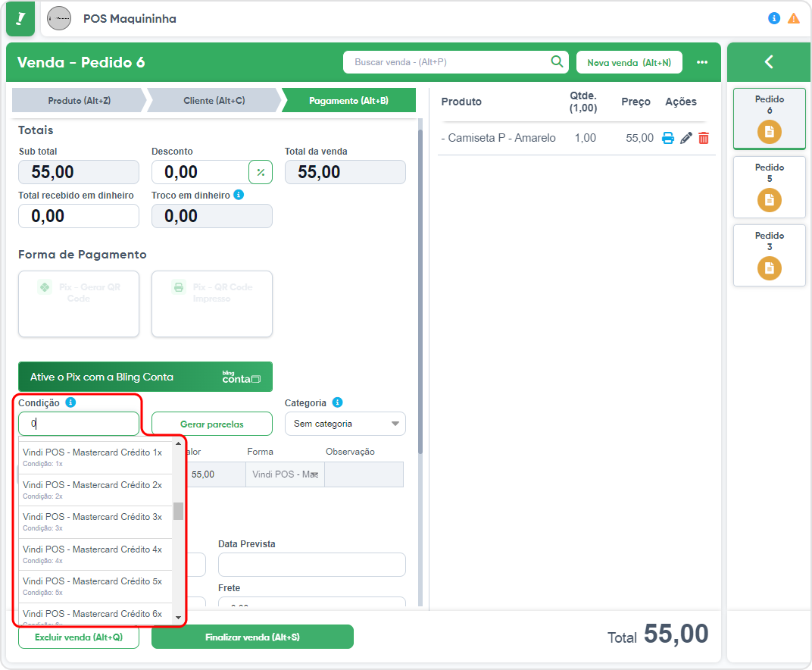Click the blue info icon in top bar
This screenshot has width=812, height=670.
(x=773, y=18)
